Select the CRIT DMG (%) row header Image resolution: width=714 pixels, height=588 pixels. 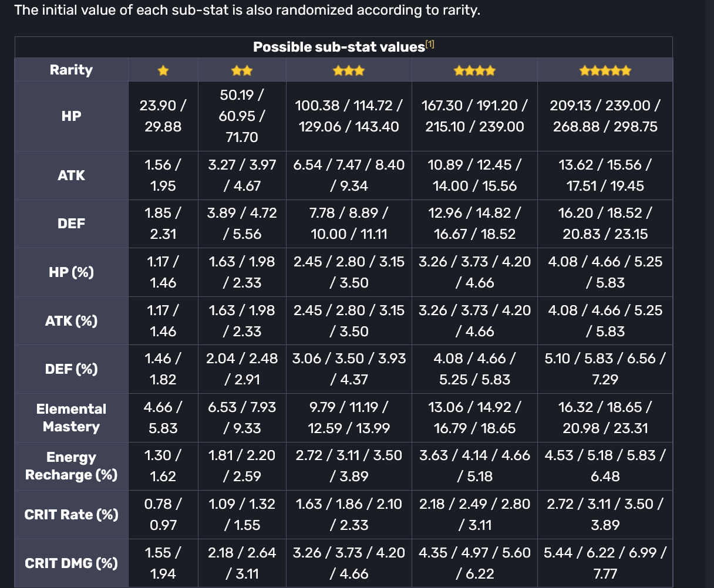(71, 563)
